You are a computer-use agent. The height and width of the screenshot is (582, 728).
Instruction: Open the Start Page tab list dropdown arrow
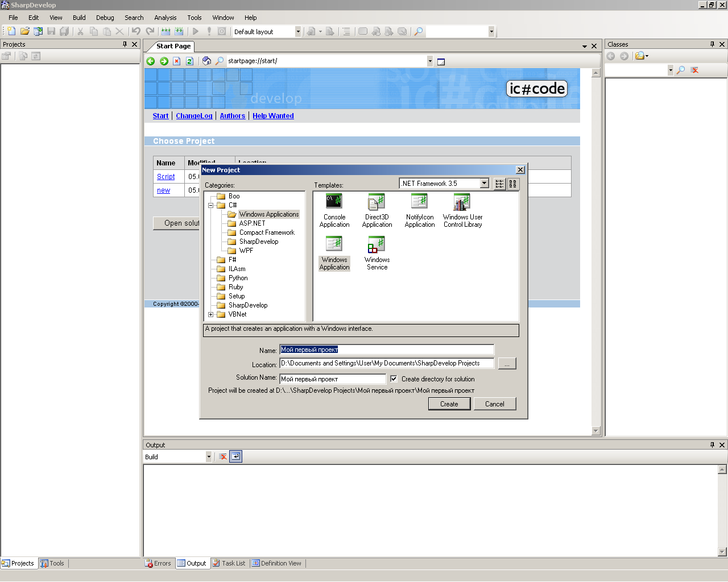click(x=585, y=46)
